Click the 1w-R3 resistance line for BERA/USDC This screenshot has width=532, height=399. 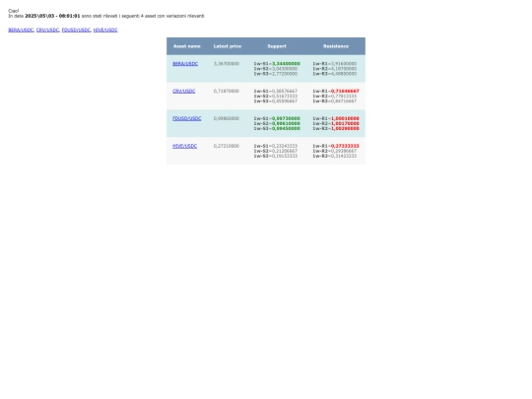click(x=335, y=74)
